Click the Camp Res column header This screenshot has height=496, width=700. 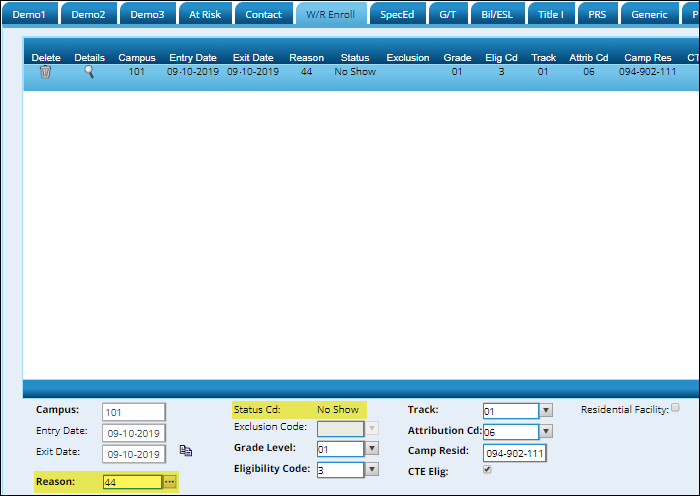tap(648, 58)
